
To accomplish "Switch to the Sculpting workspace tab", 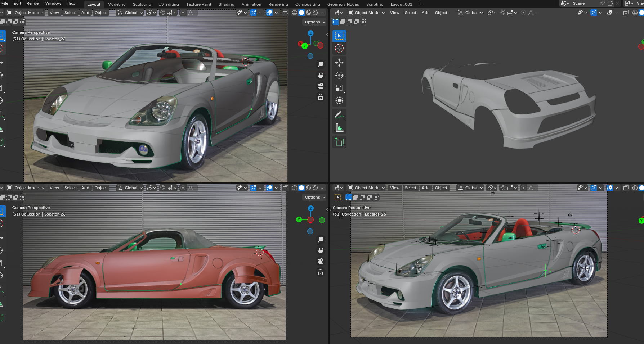I will (142, 4).
